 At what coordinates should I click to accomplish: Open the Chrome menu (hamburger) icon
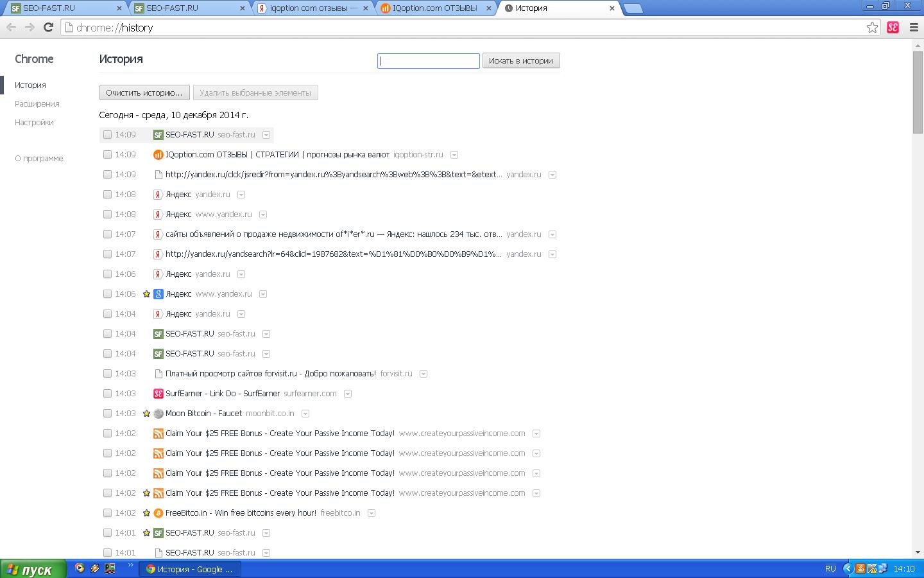tap(914, 27)
